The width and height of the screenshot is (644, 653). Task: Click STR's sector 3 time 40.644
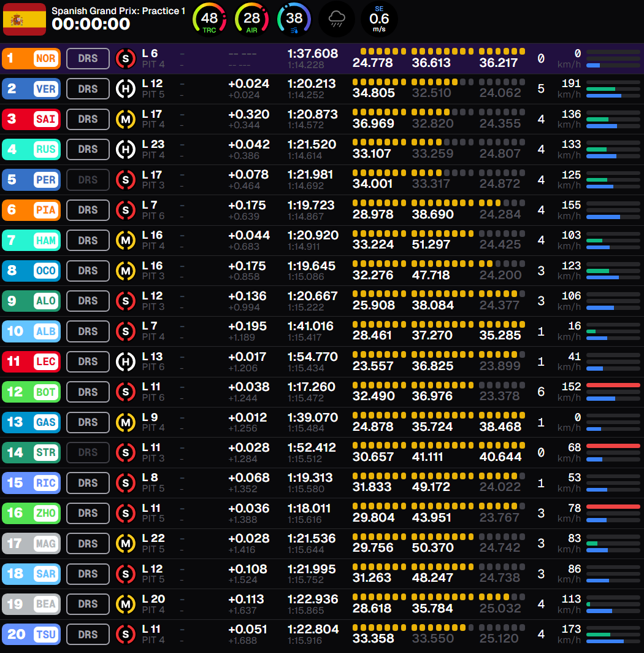click(500, 457)
